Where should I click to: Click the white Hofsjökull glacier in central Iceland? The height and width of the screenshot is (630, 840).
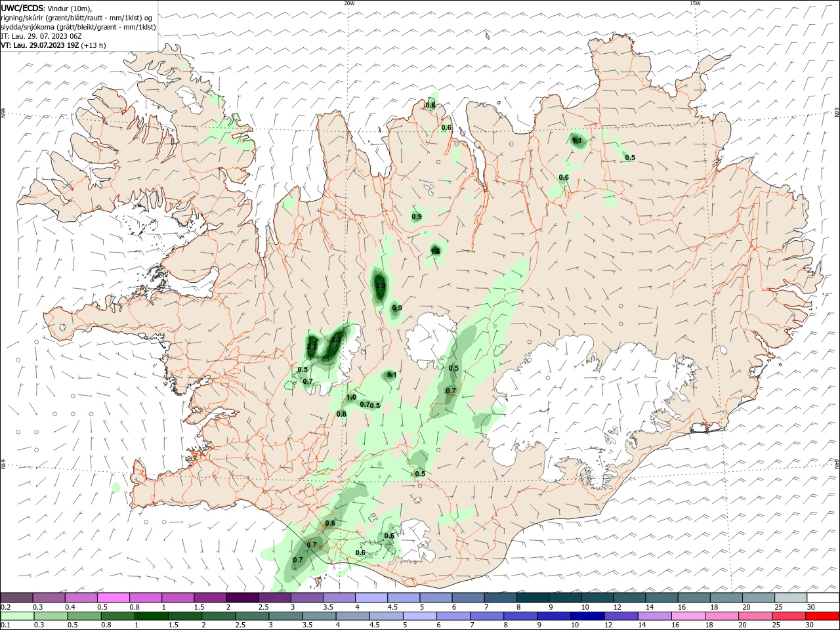click(430, 338)
